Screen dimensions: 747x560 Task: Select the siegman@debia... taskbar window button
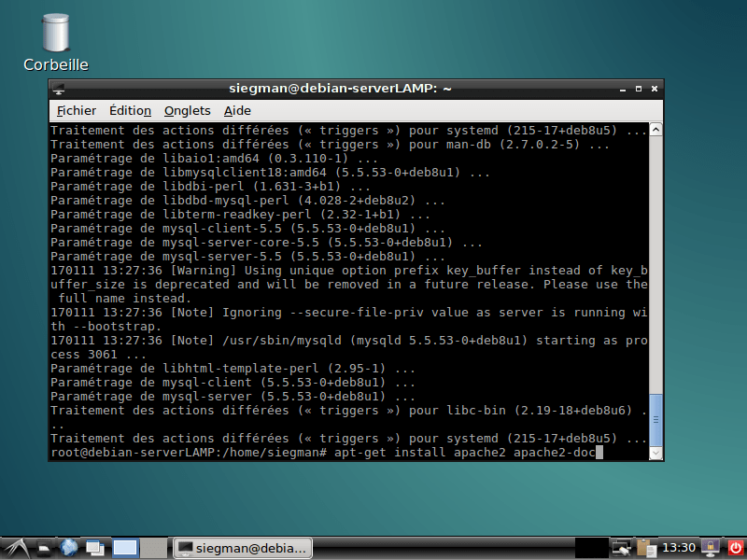pos(242,548)
